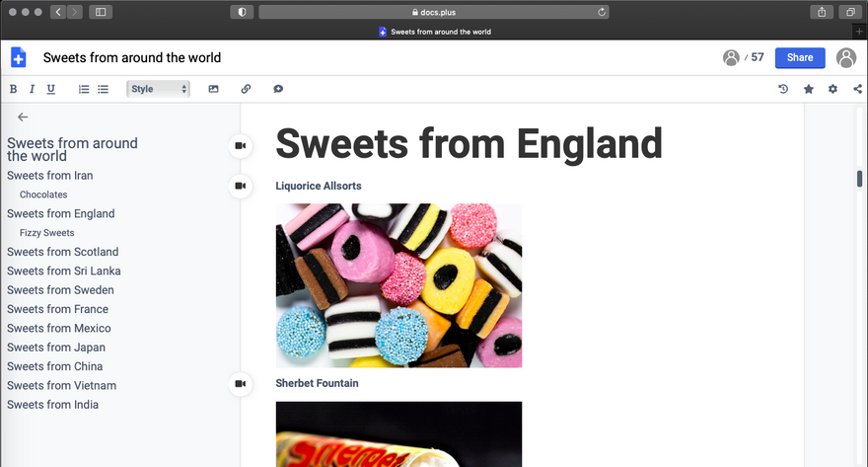Open Sweets from France section
The height and width of the screenshot is (467, 868).
[x=57, y=309]
